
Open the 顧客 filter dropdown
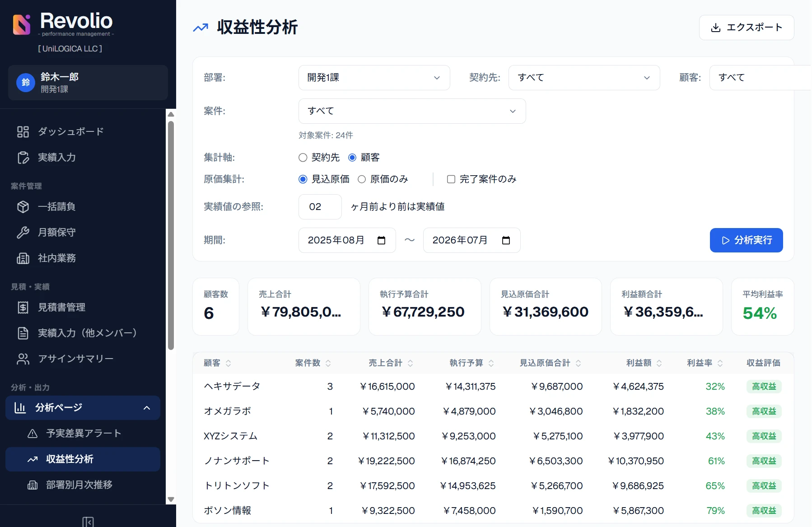[761, 78]
